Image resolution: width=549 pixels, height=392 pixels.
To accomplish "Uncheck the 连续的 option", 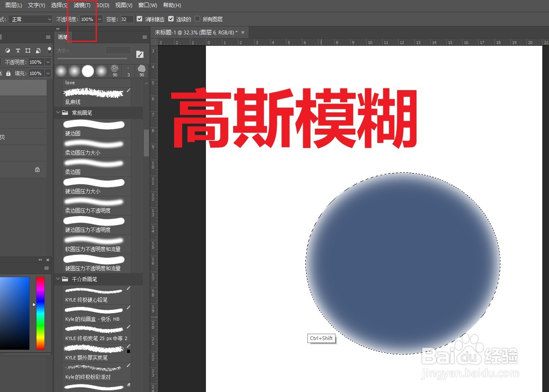I will point(171,19).
